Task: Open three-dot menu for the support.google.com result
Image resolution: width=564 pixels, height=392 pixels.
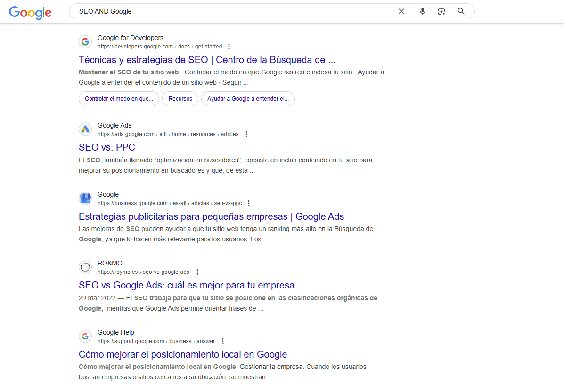Action: coord(223,341)
